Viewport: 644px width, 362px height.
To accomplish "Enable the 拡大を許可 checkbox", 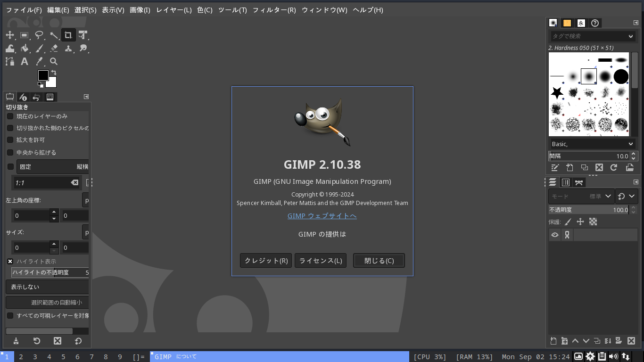I will 10,140.
